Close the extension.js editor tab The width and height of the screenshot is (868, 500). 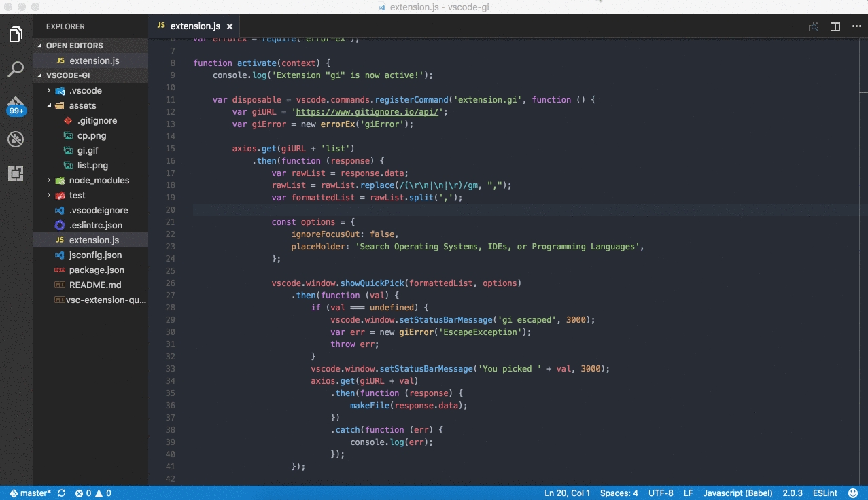230,26
